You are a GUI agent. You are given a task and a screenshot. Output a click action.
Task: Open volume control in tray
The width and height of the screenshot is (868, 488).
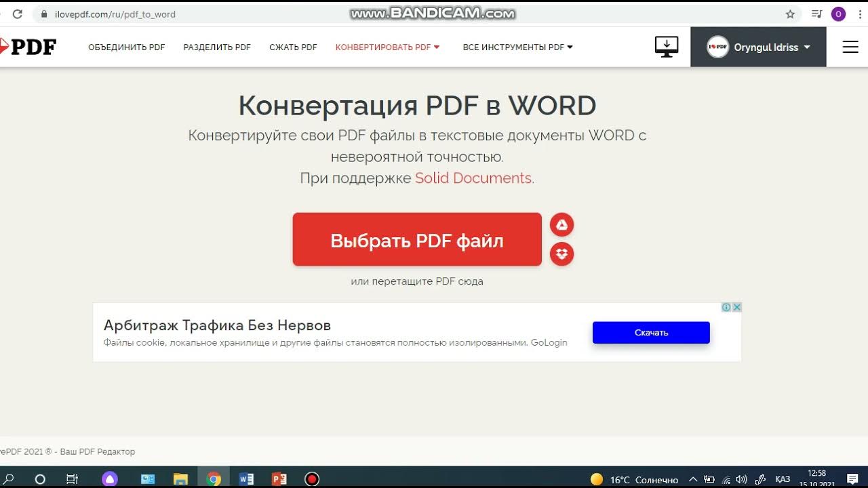(741, 479)
